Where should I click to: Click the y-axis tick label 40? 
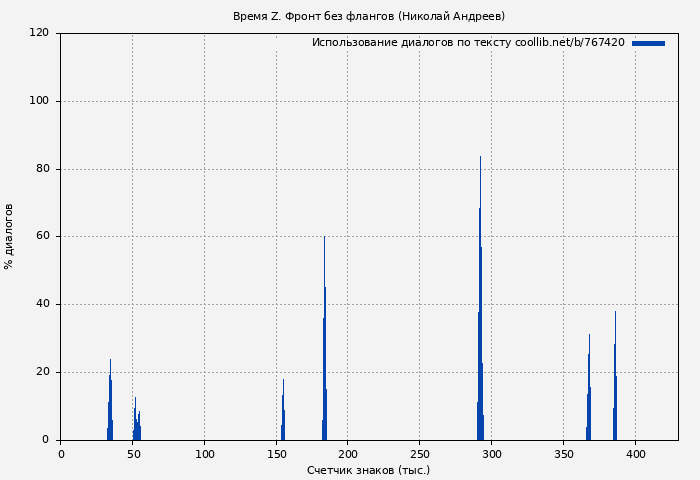click(42, 304)
